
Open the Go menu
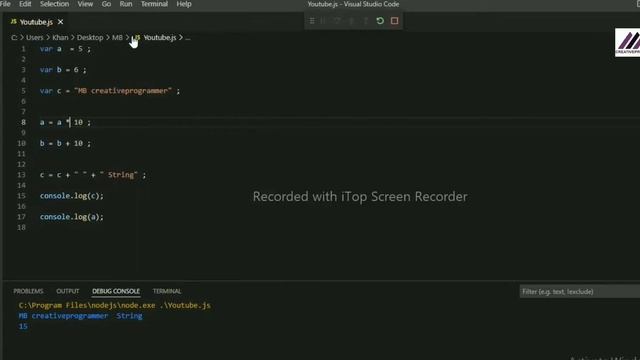click(106, 4)
